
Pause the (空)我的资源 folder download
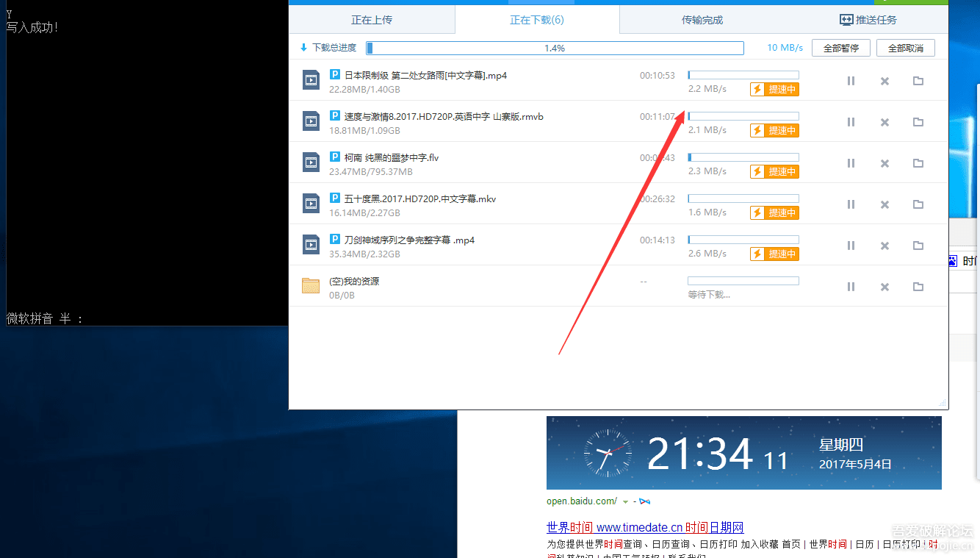tap(851, 287)
